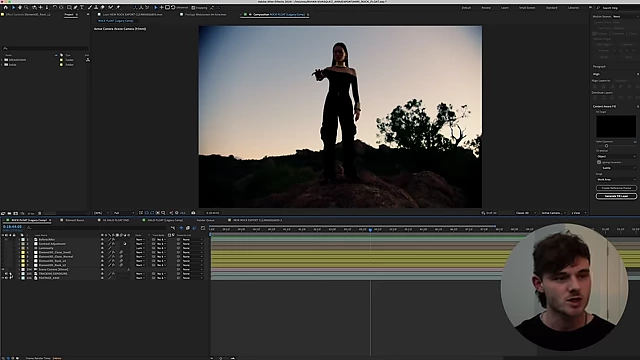Click the Project panel search field
The image size is (640, 360).
[x=45, y=49]
